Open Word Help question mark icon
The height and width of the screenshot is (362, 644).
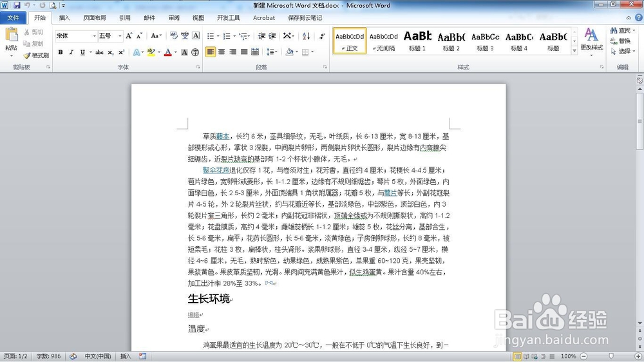639,17
